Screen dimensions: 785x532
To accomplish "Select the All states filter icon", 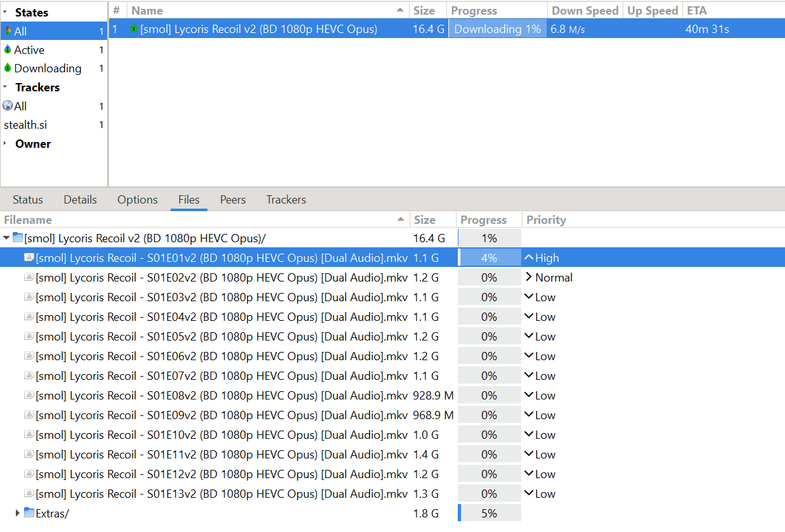I will click(8, 31).
